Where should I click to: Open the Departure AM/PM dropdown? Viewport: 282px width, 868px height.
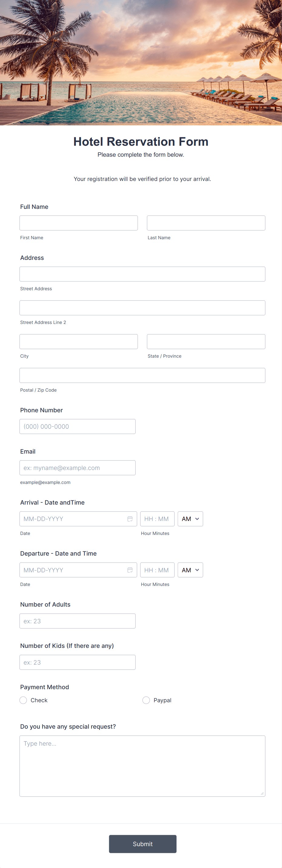[x=190, y=570]
